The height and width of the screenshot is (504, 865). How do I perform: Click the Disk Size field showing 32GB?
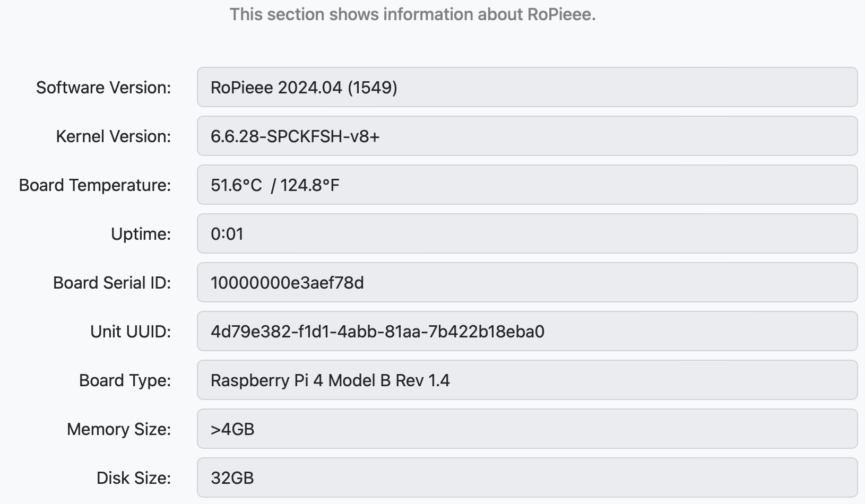(x=527, y=477)
